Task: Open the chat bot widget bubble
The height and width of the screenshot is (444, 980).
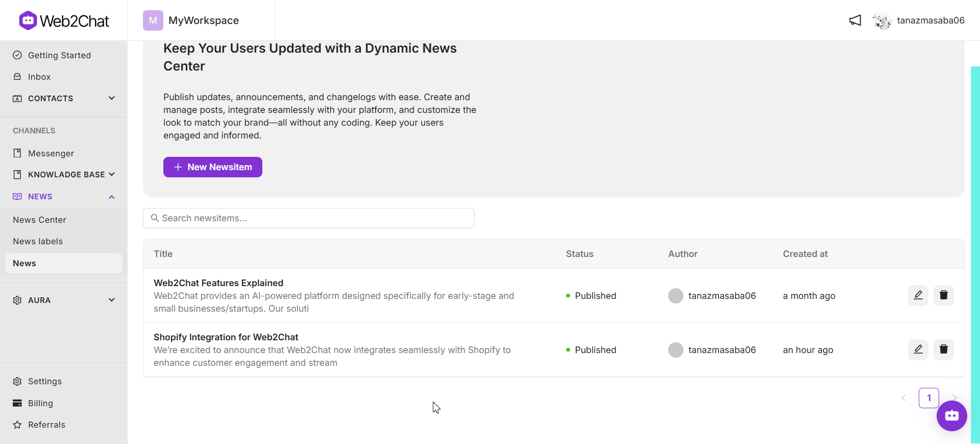Action: coord(952,416)
